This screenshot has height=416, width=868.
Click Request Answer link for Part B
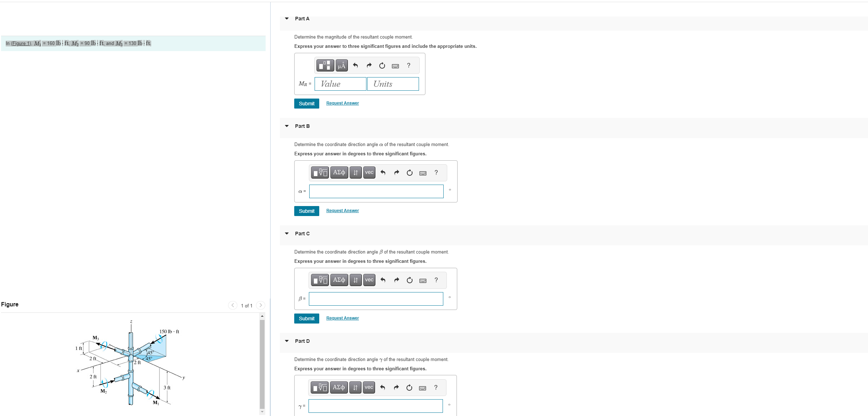(x=342, y=211)
